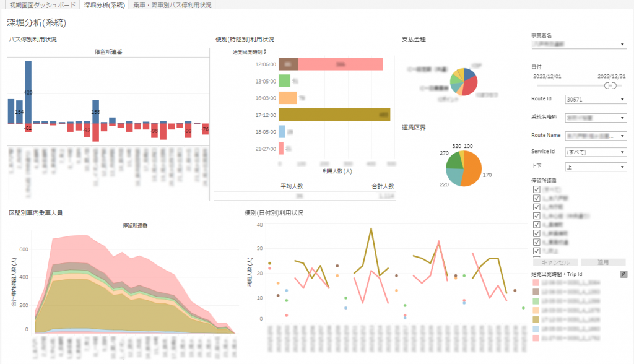Expand the Service Id dropdown showing (すべて)
634x364 pixels.
(x=596, y=152)
